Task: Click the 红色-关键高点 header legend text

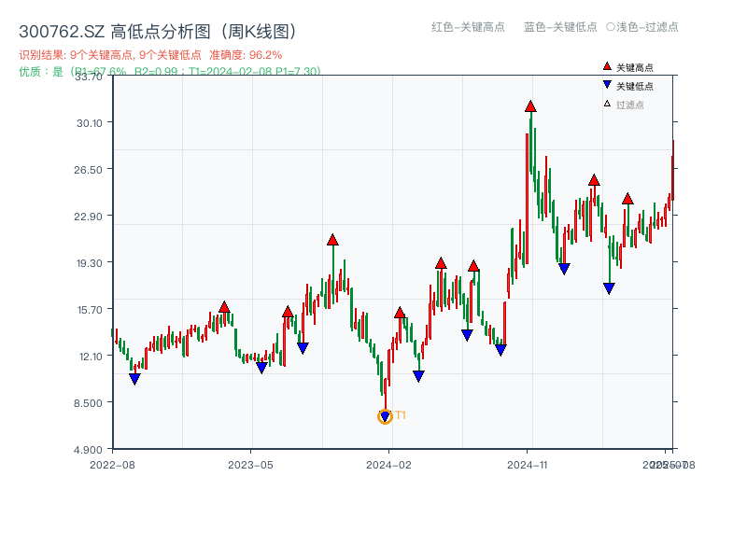Action: pos(468,27)
